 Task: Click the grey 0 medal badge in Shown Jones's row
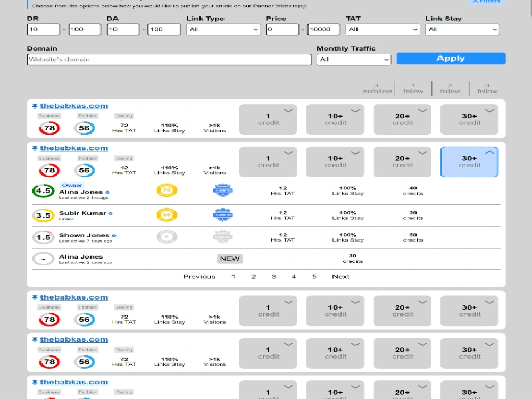[167, 237]
